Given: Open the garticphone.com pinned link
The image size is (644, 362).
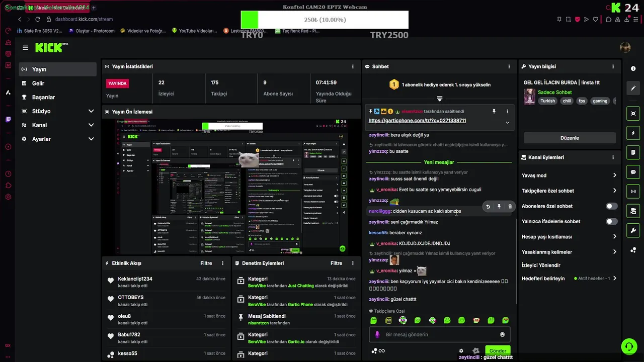Looking at the screenshot, I should tap(417, 121).
